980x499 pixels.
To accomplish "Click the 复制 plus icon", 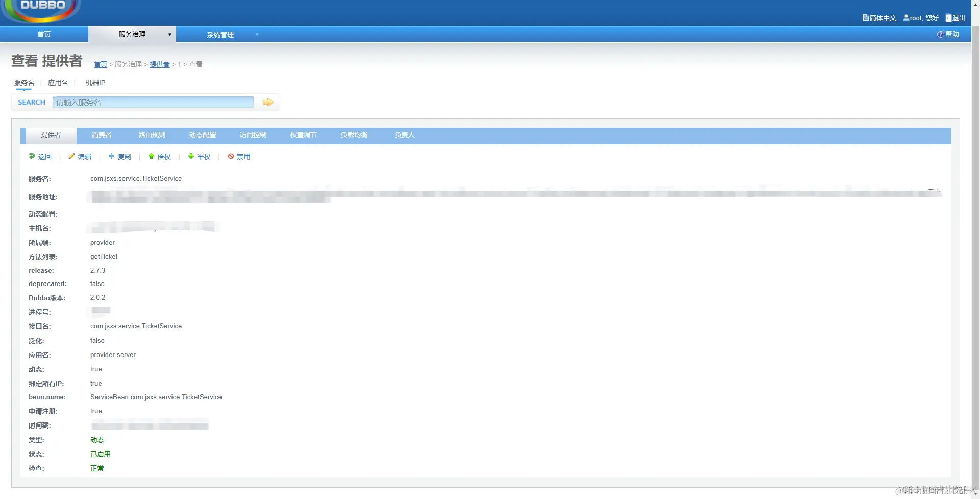I will (x=111, y=156).
